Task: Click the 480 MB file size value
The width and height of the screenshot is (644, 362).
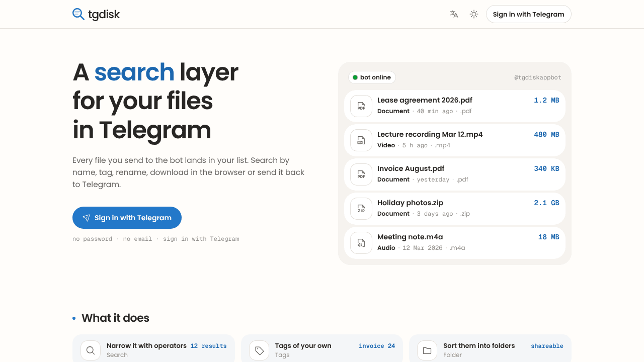Action: 546,134
